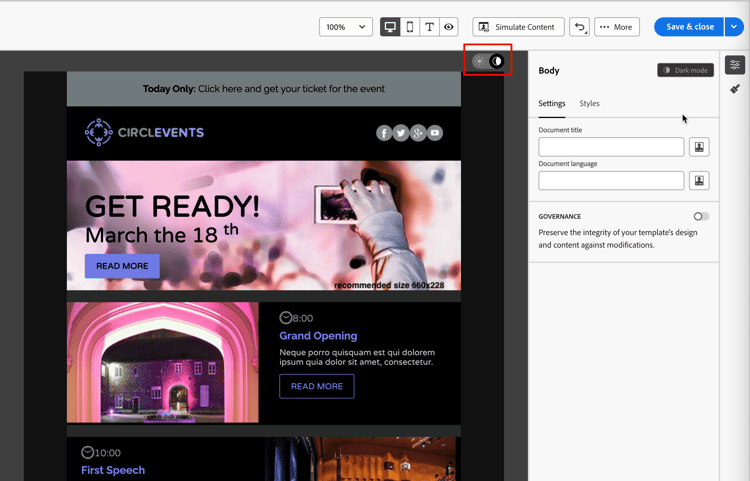Screen dimensions: 750x481
Task: Switch to the Styles tab
Action: coord(589,104)
